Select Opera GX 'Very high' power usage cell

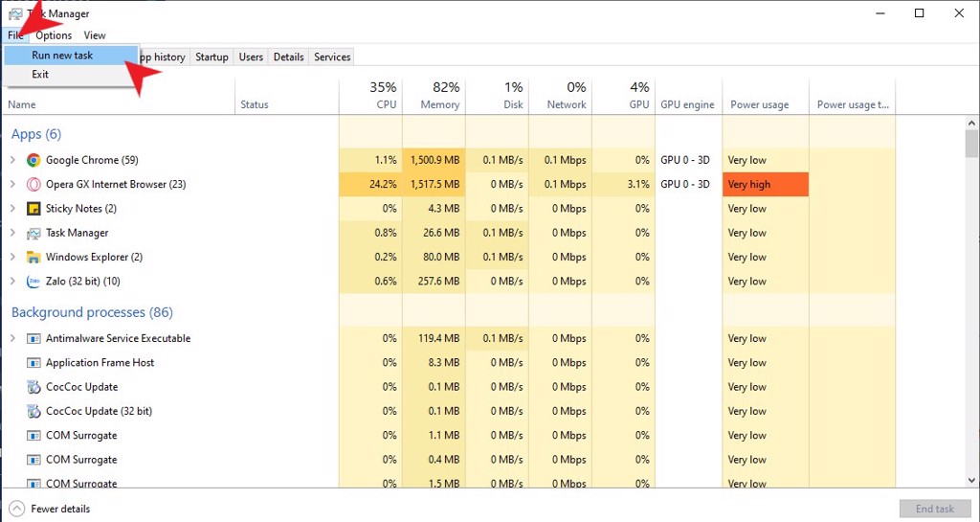766,185
